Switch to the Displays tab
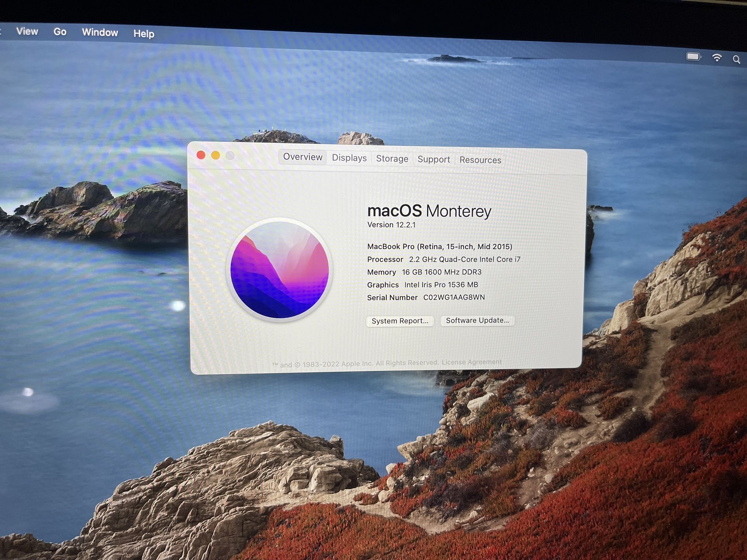Viewport: 747px width, 560px height. 349,158
